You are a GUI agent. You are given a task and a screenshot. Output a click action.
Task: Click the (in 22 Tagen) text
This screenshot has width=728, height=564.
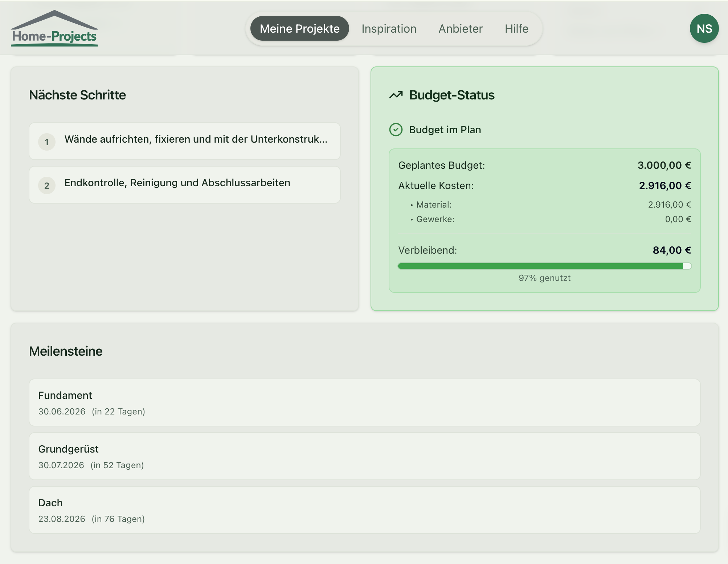tap(118, 412)
